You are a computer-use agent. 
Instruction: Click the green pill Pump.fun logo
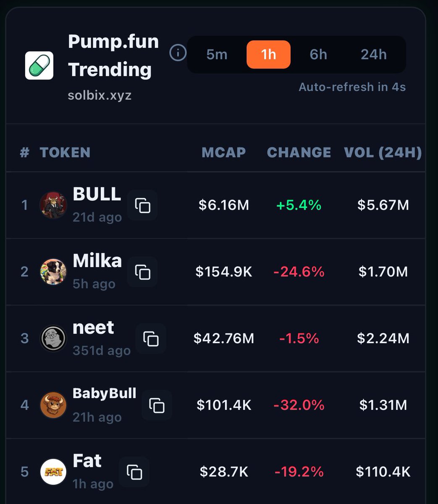39,66
